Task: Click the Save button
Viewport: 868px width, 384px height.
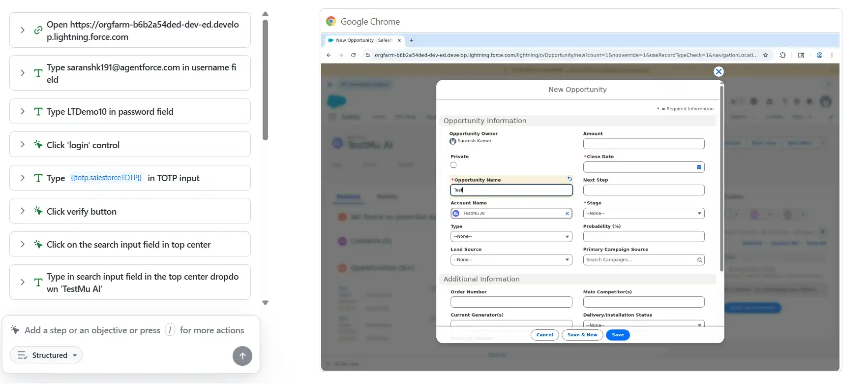Action: coord(618,335)
